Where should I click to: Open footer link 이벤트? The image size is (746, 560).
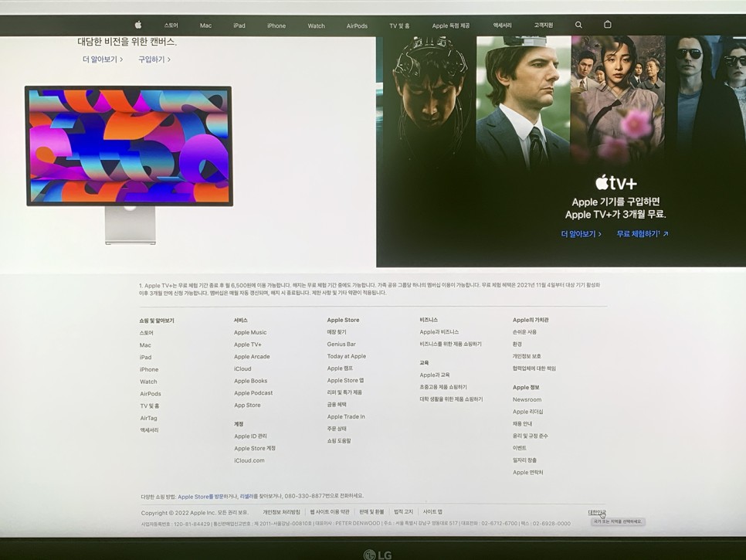(520, 448)
